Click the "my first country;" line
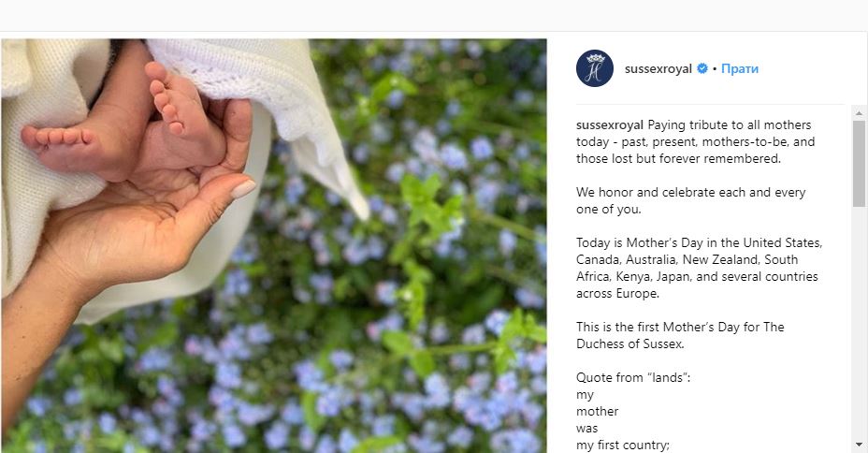Screen dimensions: 868x453 623,445
